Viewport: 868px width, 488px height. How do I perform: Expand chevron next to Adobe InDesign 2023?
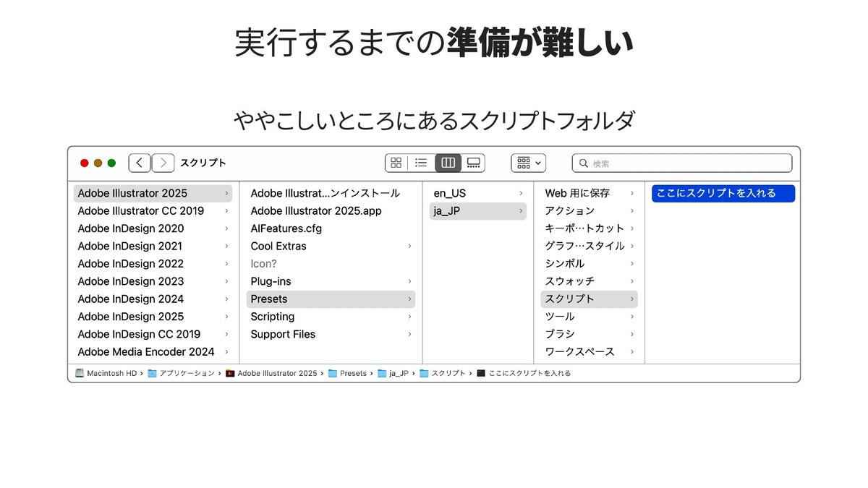click(x=226, y=281)
